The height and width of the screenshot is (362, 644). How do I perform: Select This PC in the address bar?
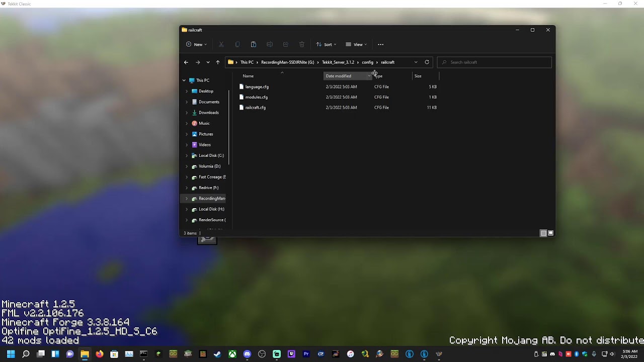click(247, 62)
